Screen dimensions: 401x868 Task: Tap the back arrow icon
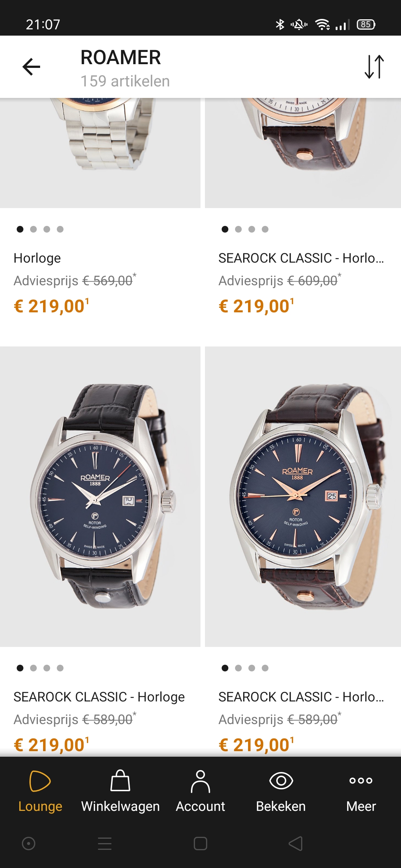coord(31,67)
